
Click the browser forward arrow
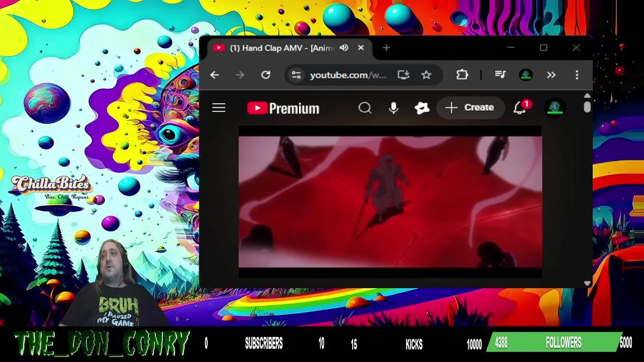tap(240, 75)
